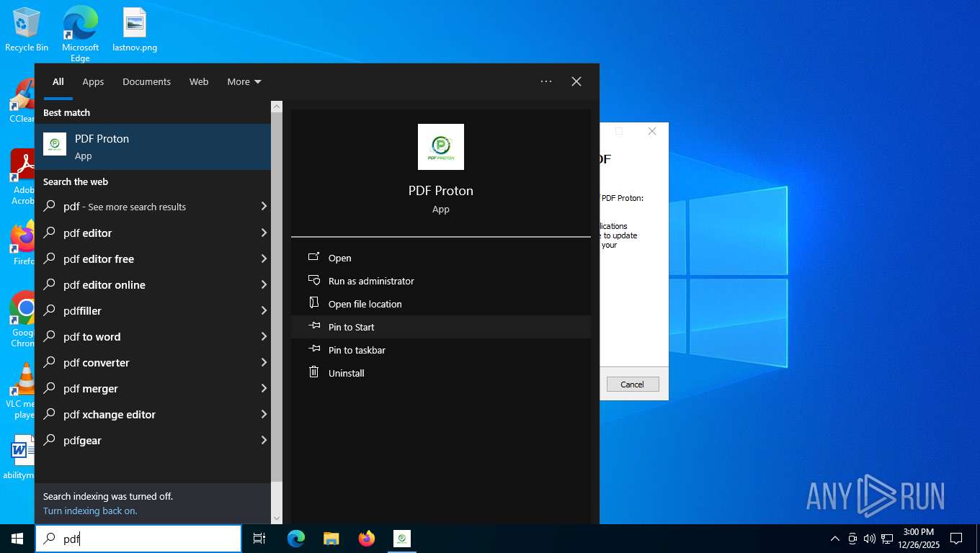
Task: Open the notification center icon
Action: [956, 539]
